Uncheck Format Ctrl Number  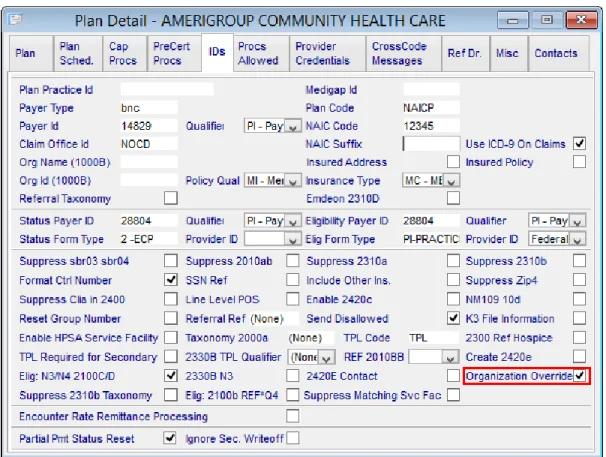[171, 280]
